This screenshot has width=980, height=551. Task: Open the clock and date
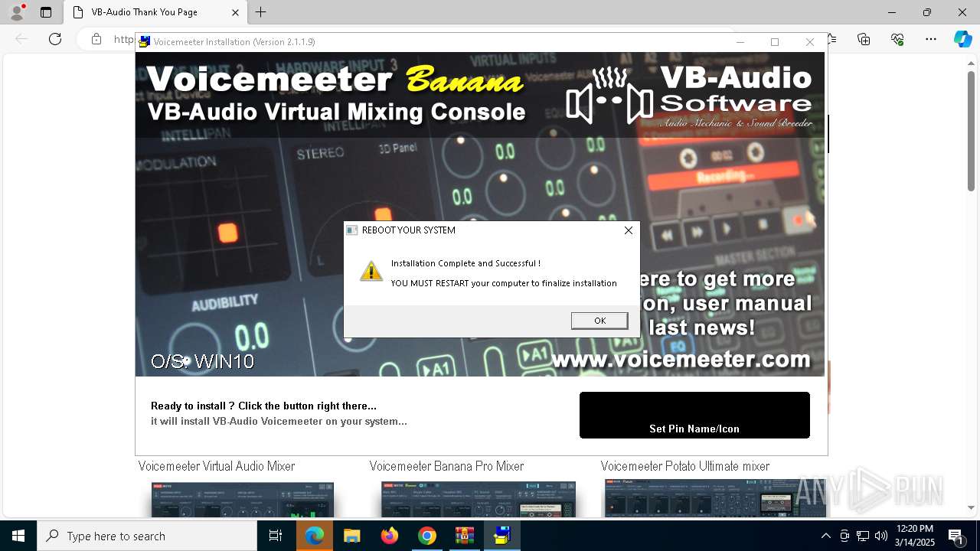pos(914,536)
